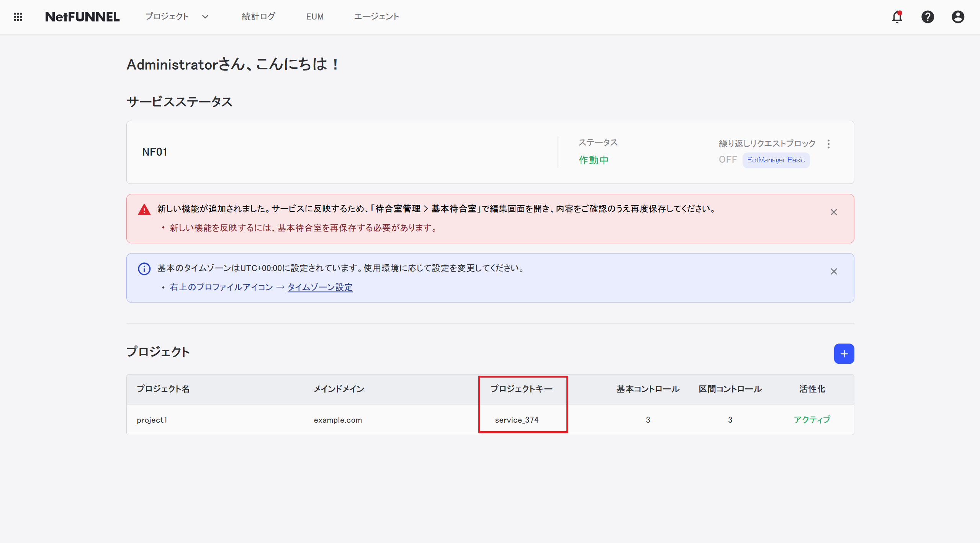Open the help question-mark icon
980x543 pixels.
928,17
